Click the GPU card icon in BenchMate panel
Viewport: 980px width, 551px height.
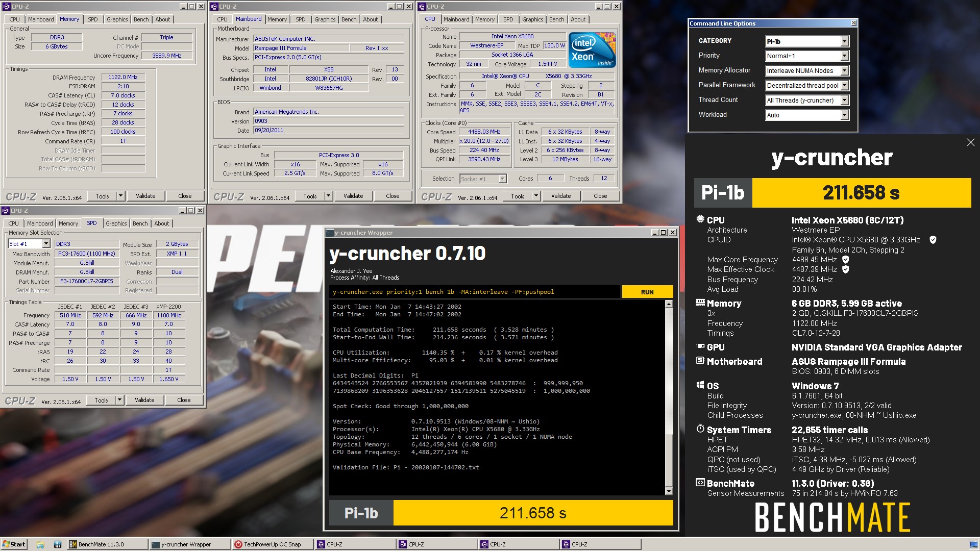click(x=700, y=346)
